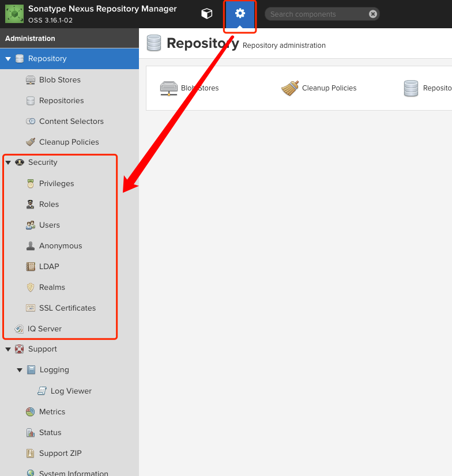Image resolution: width=452 pixels, height=476 pixels.
Task: Open Anonymous access settings
Action: click(x=61, y=245)
